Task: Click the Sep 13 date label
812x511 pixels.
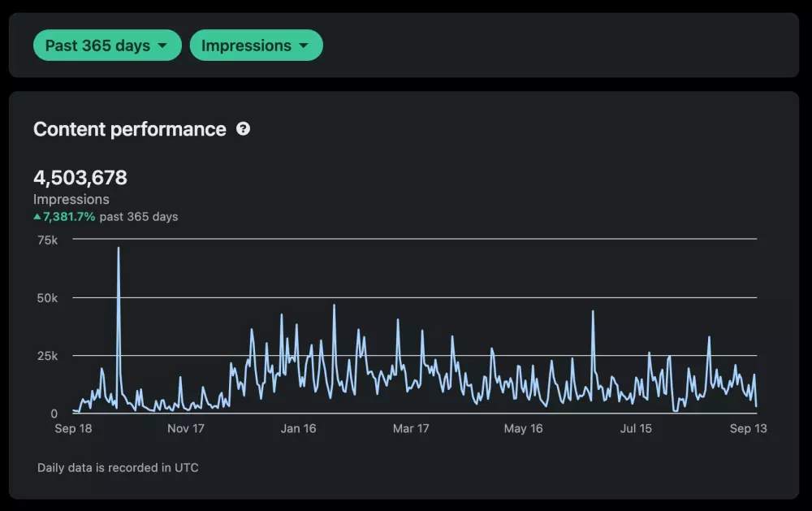Action: pyautogui.click(x=747, y=429)
